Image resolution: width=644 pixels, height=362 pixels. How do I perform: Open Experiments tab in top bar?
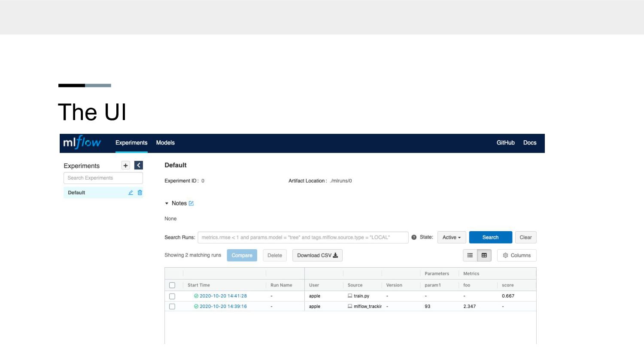(x=131, y=143)
